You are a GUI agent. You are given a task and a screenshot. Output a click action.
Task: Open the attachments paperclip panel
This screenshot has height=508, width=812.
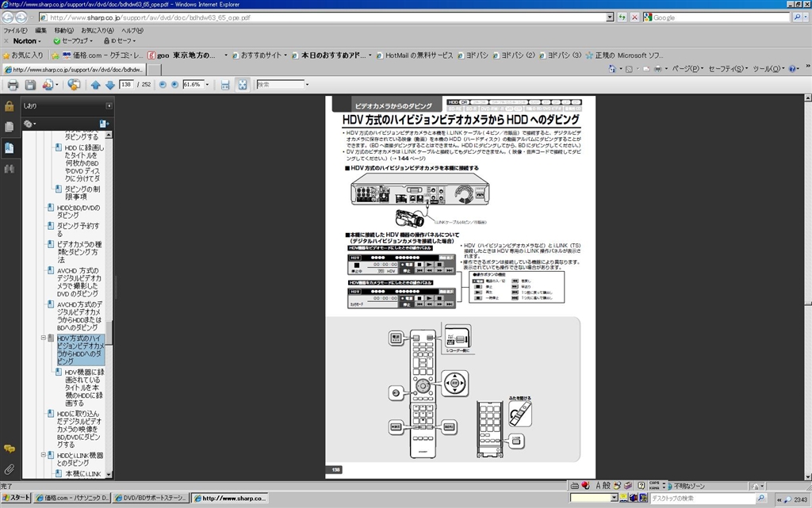click(x=9, y=469)
